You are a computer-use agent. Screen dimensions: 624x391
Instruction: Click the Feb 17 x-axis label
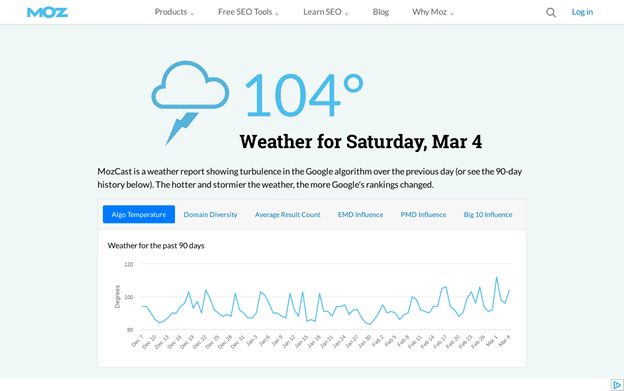440,341
